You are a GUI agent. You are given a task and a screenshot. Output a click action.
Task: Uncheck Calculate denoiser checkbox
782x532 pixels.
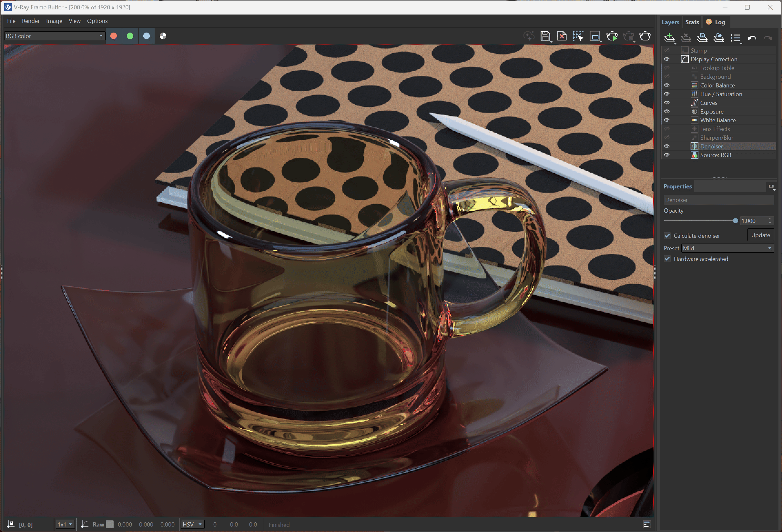pos(667,236)
